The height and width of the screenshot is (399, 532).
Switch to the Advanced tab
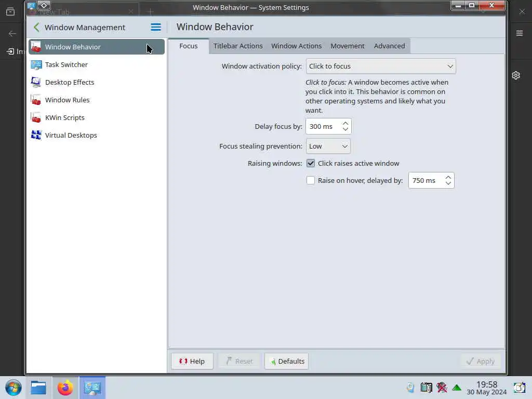(x=389, y=46)
